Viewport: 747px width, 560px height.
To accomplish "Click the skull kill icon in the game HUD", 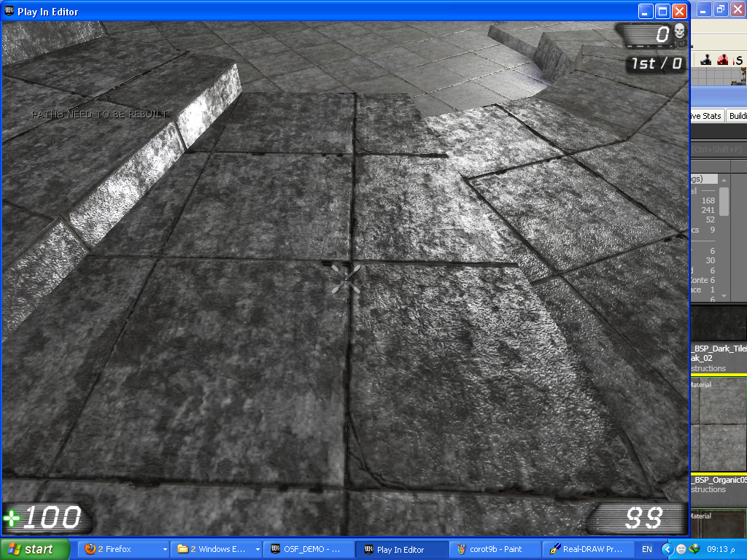I will click(679, 31).
